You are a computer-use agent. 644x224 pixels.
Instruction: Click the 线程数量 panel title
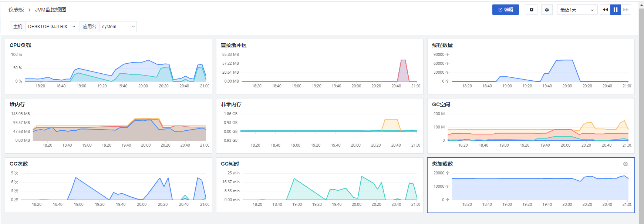[442, 45]
